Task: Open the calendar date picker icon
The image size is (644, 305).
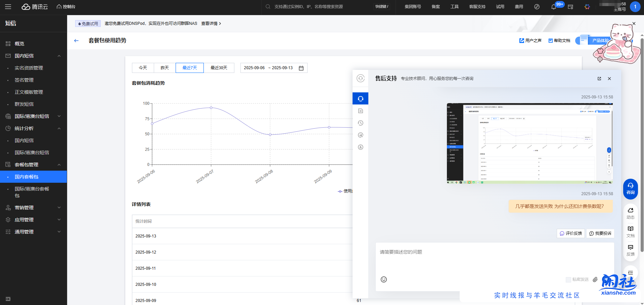Action: point(301,68)
